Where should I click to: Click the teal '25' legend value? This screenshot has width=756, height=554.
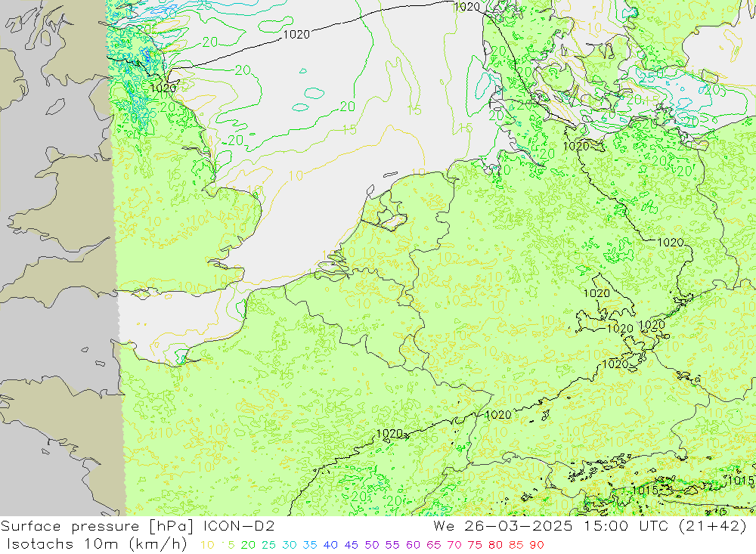268,545
